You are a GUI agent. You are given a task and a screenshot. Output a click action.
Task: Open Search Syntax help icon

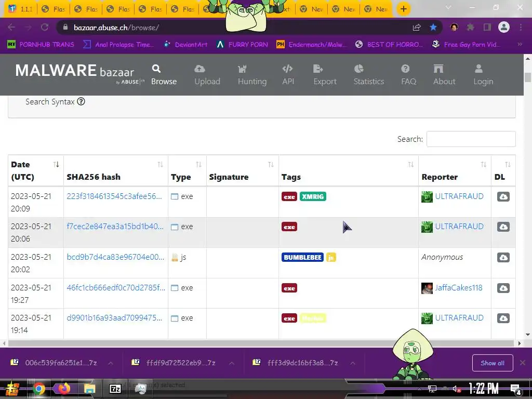click(x=81, y=101)
